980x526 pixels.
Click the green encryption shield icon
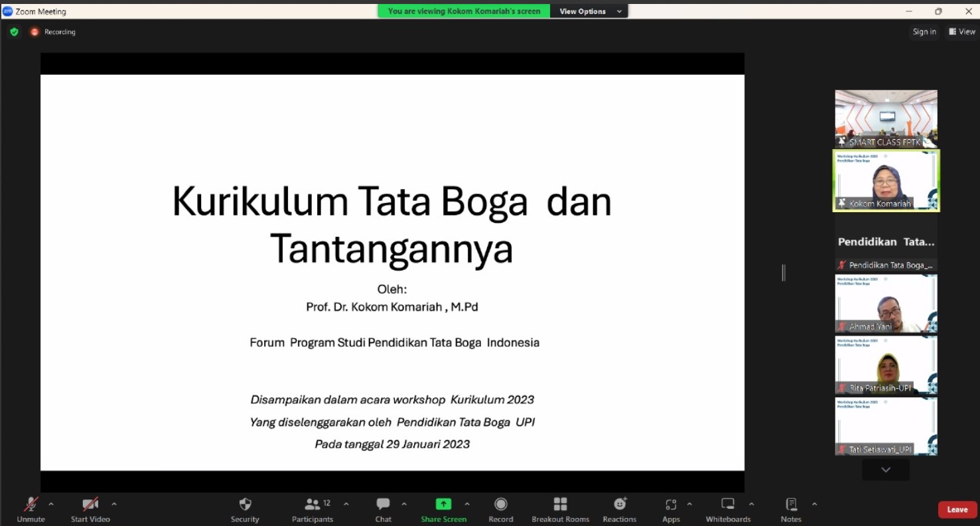click(14, 32)
